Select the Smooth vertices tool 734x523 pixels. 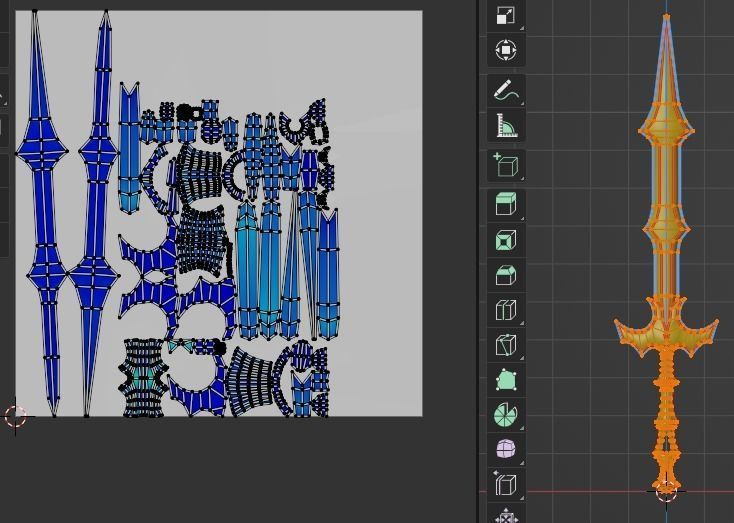coord(506,449)
